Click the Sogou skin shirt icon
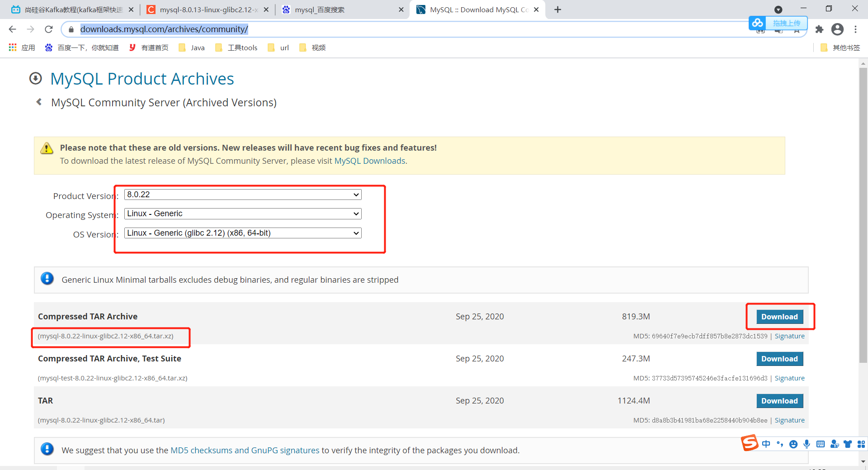This screenshot has width=868, height=470. click(x=848, y=444)
